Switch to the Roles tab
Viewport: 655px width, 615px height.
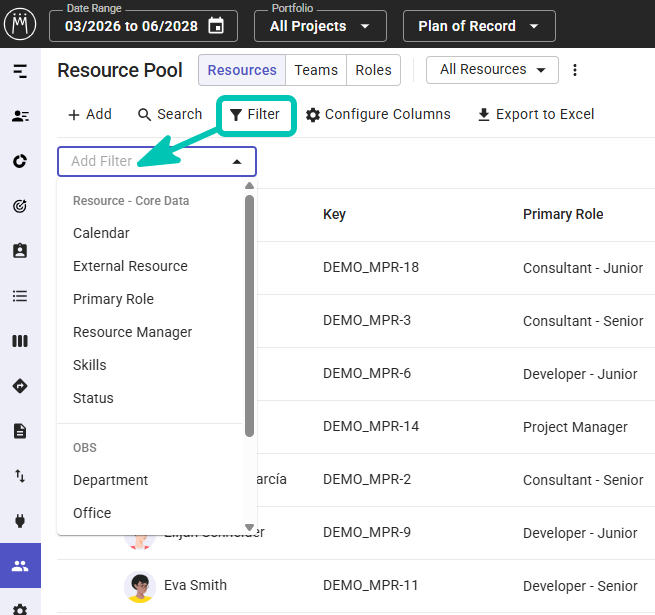pyautogui.click(x=373, y=70)
